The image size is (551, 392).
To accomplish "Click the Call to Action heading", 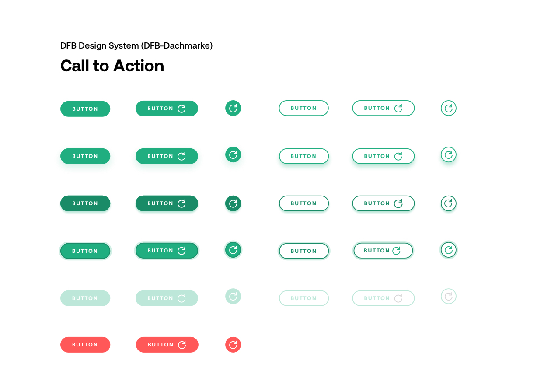I will 112,66.
